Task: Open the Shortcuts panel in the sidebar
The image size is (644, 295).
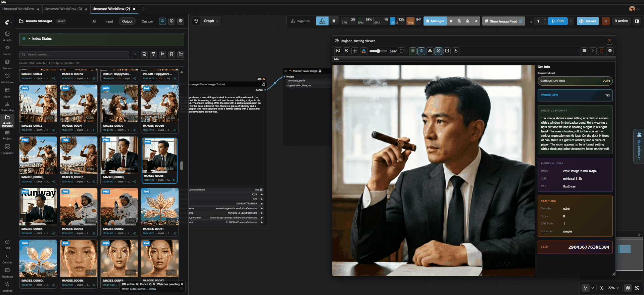Action: [7, 273]
